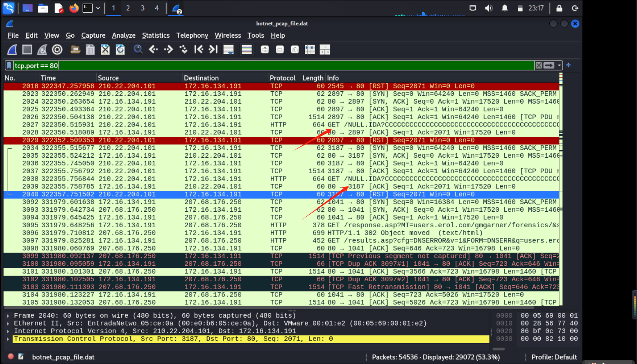Jump to the first packet

click(x=199, y=50)
